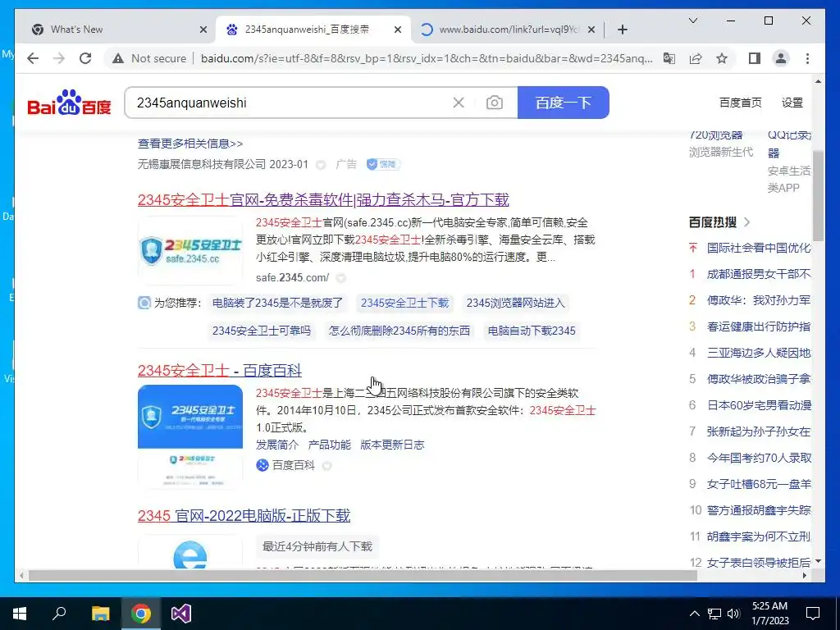Viewport: 840px width, 630px height.
Task: Open hot search 三亚海边多人疑因地
Action: (x=759, y=353)
